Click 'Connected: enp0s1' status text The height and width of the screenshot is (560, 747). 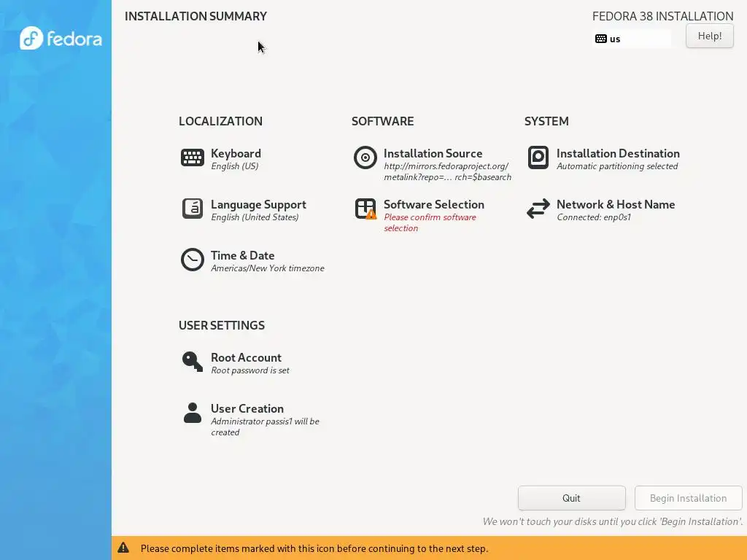click(x=594, y=217)
